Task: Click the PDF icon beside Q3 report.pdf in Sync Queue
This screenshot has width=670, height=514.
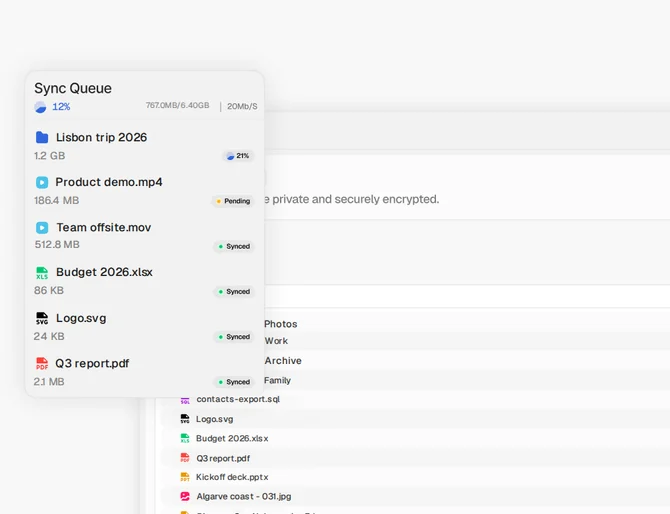Action: click(x=42, y=364)
